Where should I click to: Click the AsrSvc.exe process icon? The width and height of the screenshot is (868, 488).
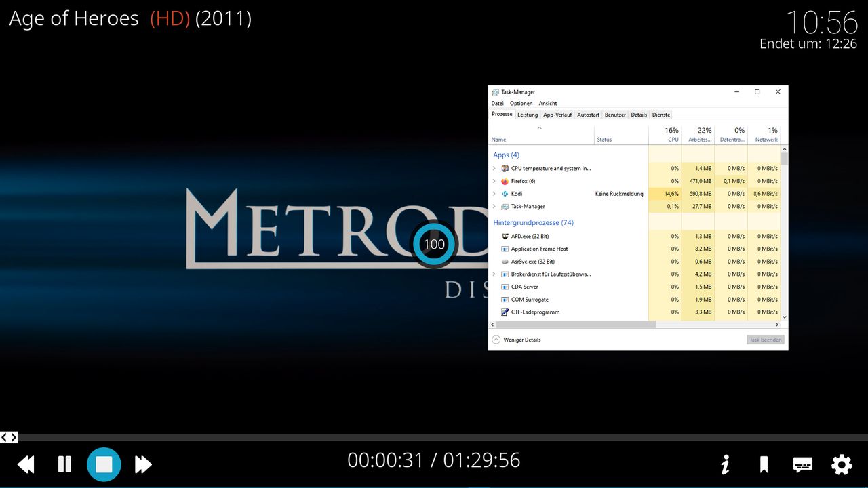click(505, 262)
